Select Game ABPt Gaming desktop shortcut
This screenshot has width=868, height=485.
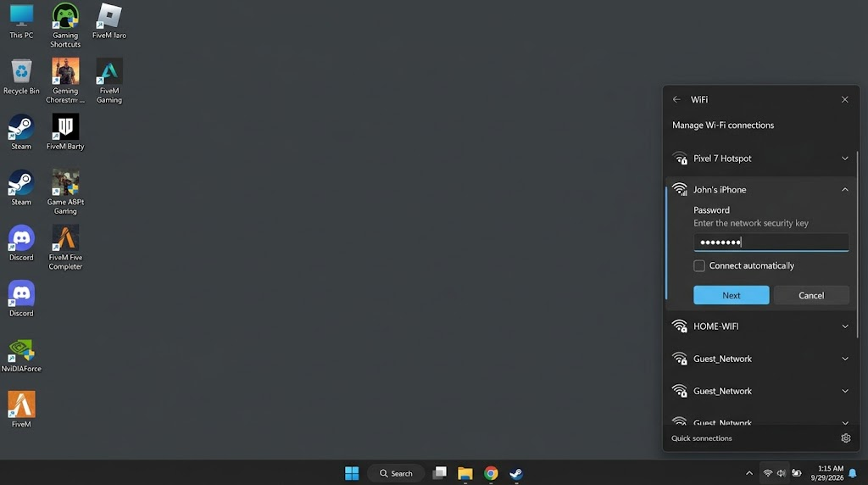[65, 192]
